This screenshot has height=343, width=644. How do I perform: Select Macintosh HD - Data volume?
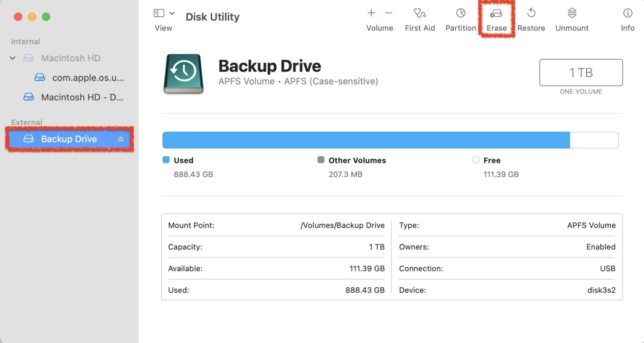coord(75,97)
